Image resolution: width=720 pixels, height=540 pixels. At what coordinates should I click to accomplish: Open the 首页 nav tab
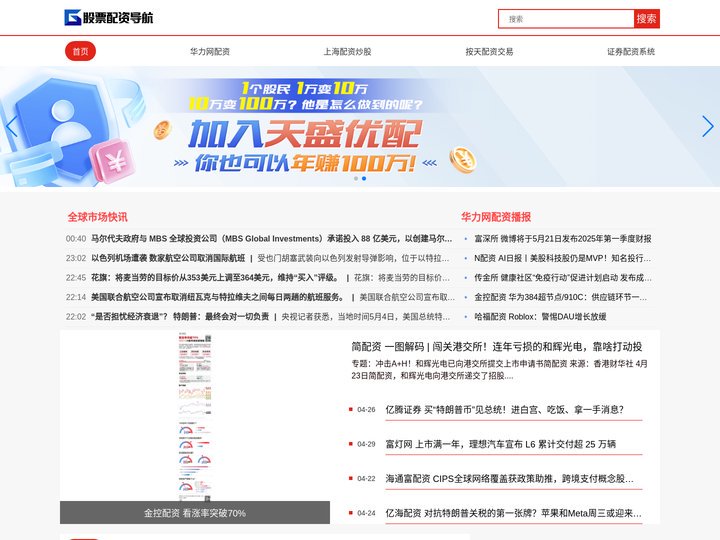click(80, 51)
